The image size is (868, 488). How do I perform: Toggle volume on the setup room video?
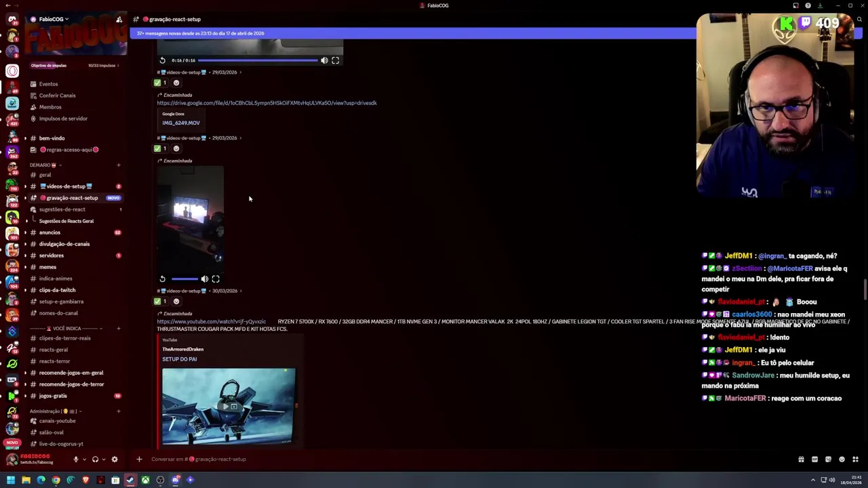(x=205, y=279)
